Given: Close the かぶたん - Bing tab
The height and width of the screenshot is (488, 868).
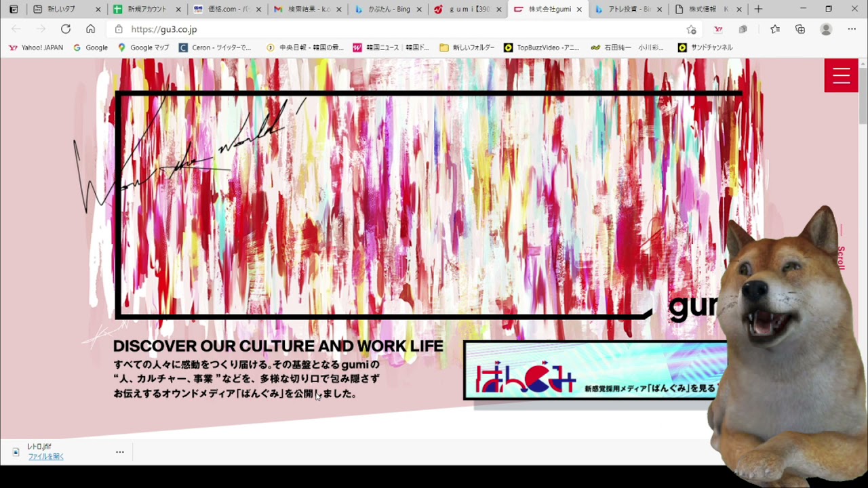Looking at the screenshot, I should click(419, 9).
